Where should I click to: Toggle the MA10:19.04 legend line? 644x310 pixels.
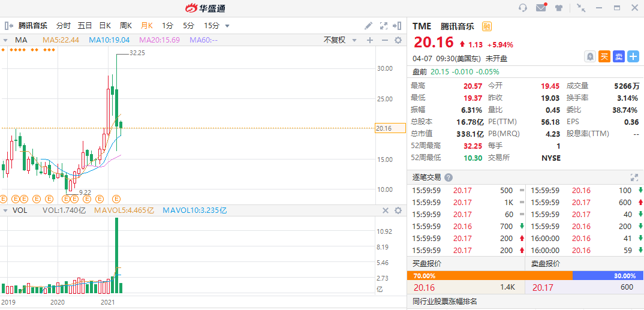pos(109,40)
